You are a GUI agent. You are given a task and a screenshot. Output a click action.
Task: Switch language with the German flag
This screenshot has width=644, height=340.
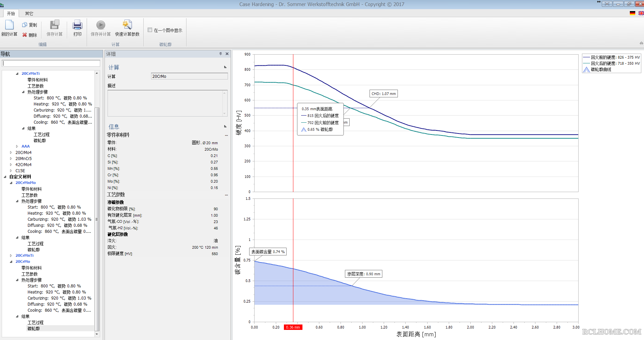point(633,13)
